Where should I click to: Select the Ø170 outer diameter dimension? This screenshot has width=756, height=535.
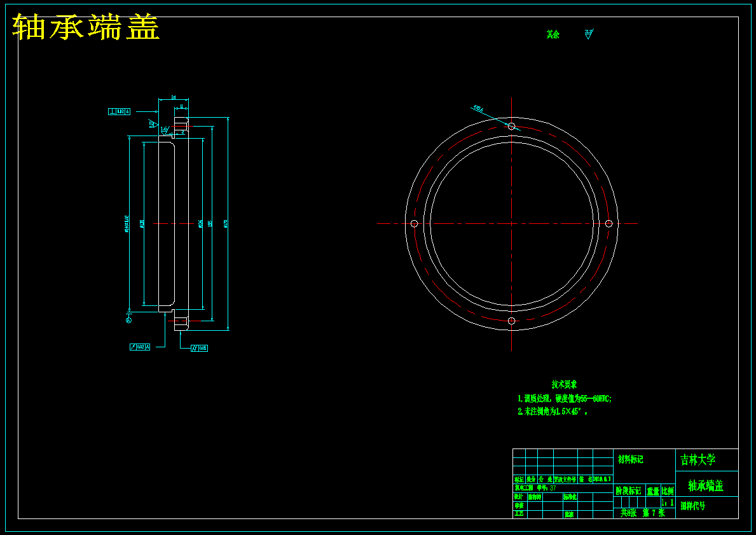[226, 223]
